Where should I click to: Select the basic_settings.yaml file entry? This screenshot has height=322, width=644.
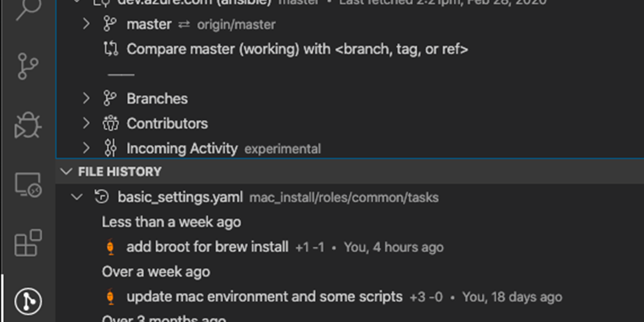pyautogui.click(x=180, y=197)
